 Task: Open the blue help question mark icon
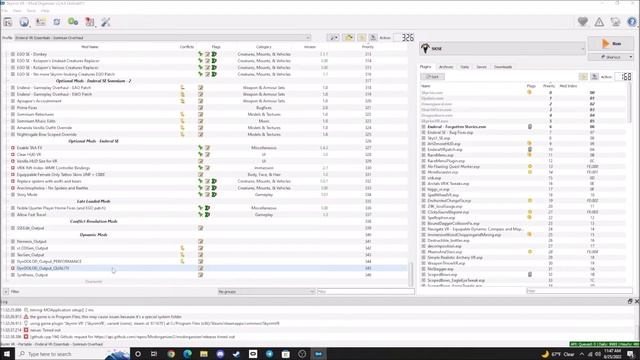coord(631,22)
